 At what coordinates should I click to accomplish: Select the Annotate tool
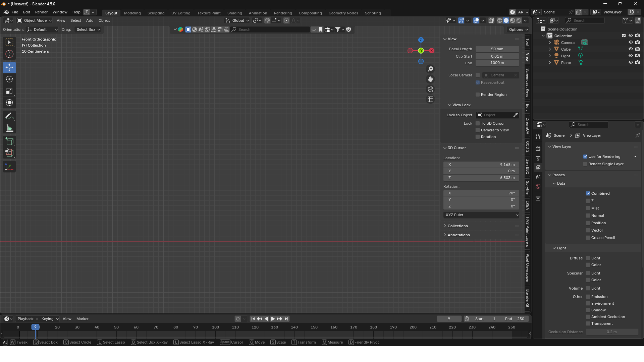[9, 116]
